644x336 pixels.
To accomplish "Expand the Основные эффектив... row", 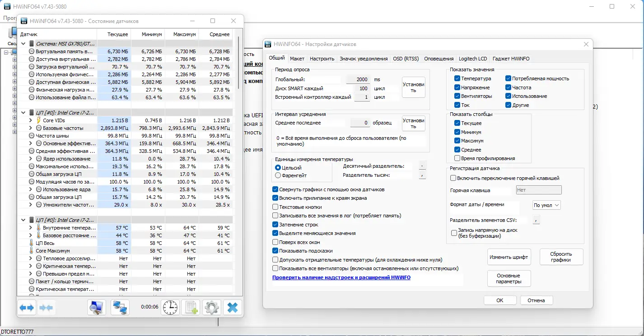I will tap(31, 143).
